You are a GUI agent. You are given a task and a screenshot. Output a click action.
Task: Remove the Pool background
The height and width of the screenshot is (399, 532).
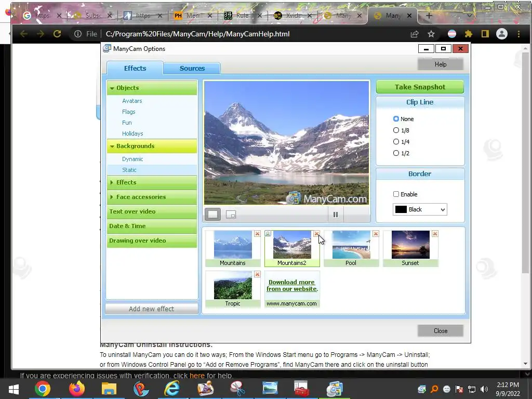point(376,234)
